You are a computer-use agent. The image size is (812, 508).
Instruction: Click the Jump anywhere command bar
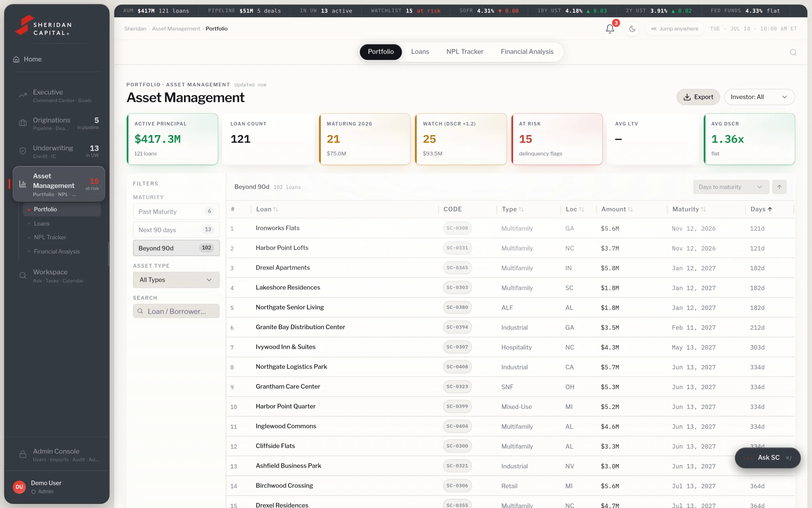[x=675, y=29]
